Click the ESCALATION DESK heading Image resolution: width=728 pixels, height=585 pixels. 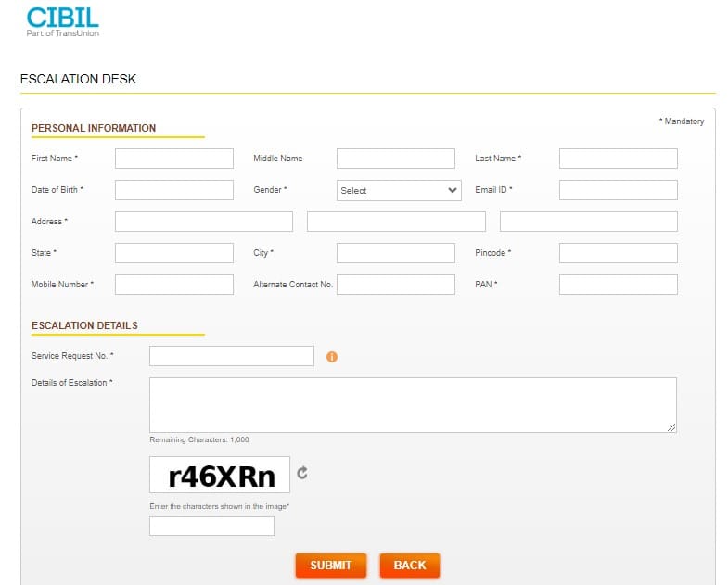(x=78, y=79)
